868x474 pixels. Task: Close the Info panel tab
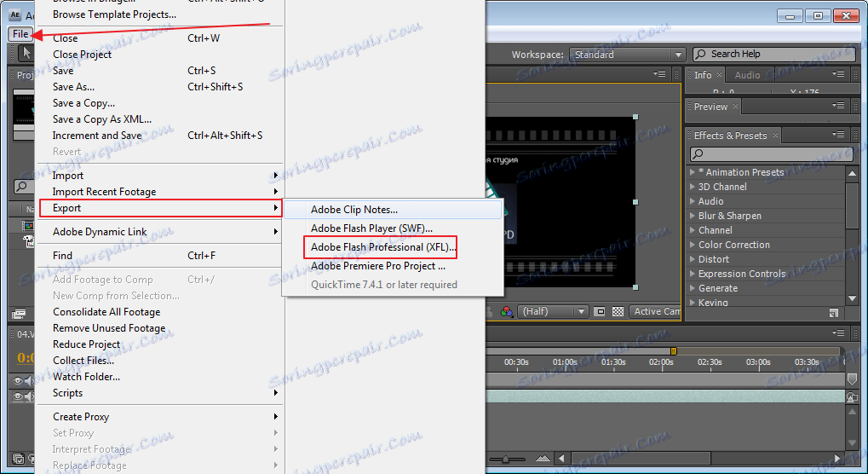click(719, 74)
